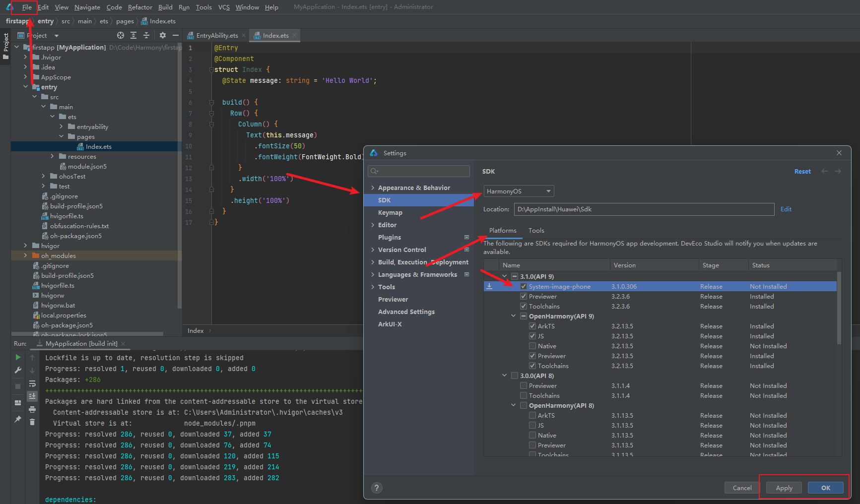Click wrench icon in Run panel
Image resolution: width=860 pixels, height=504 pixels.
click(18, 370)
